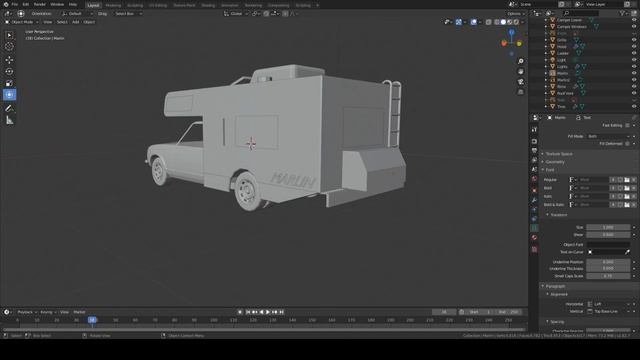This screenshot has height=360, width=640.
Task: Toggle viewport overlays button
Action: click(473, 22)
